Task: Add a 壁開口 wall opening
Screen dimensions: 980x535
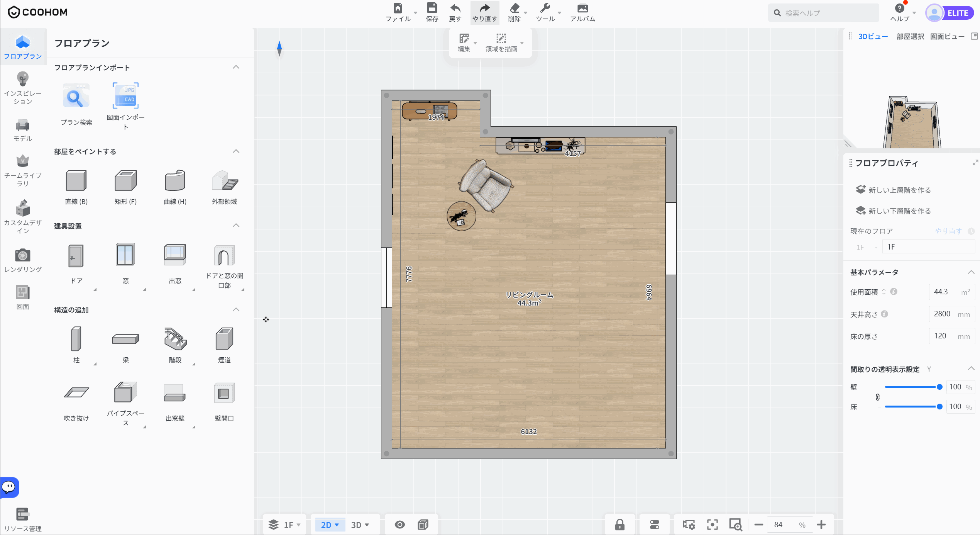Action: coord(224,393)
